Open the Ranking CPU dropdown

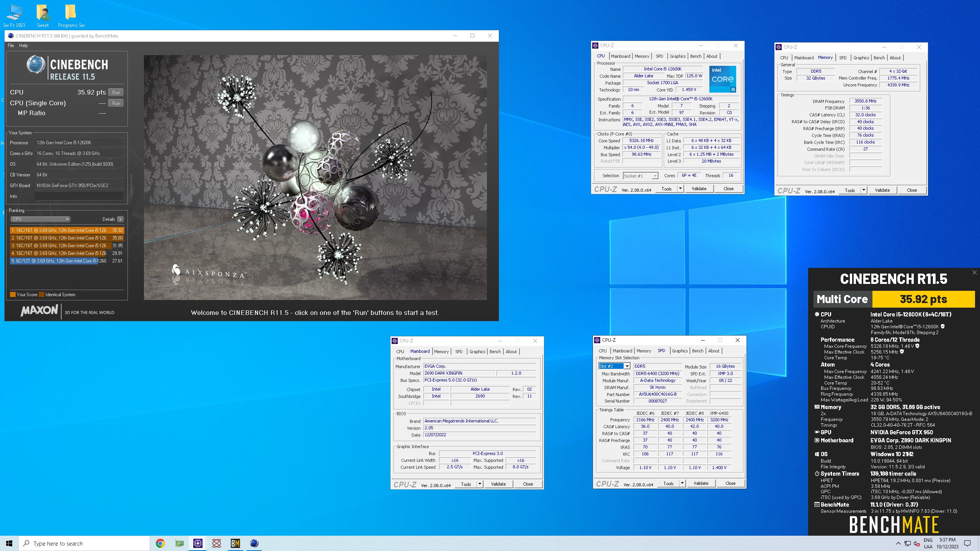point(40,219)
